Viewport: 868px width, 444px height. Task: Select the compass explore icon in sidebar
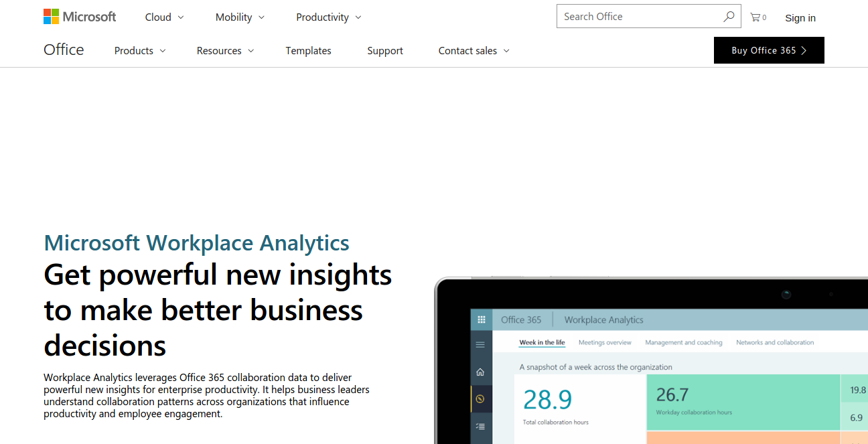(x=480, y=399)
